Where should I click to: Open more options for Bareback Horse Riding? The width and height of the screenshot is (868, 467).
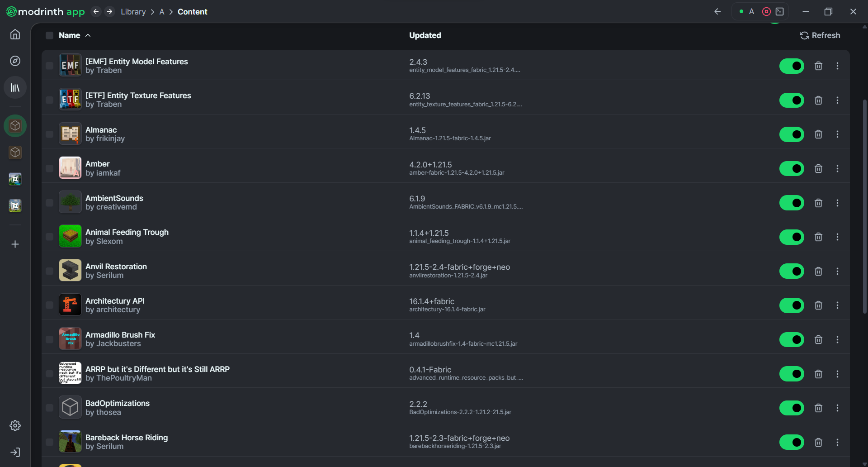(837, 442)
